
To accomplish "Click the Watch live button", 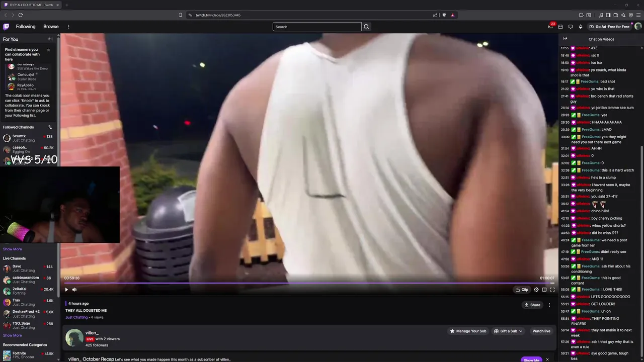I will click(541, 331).
